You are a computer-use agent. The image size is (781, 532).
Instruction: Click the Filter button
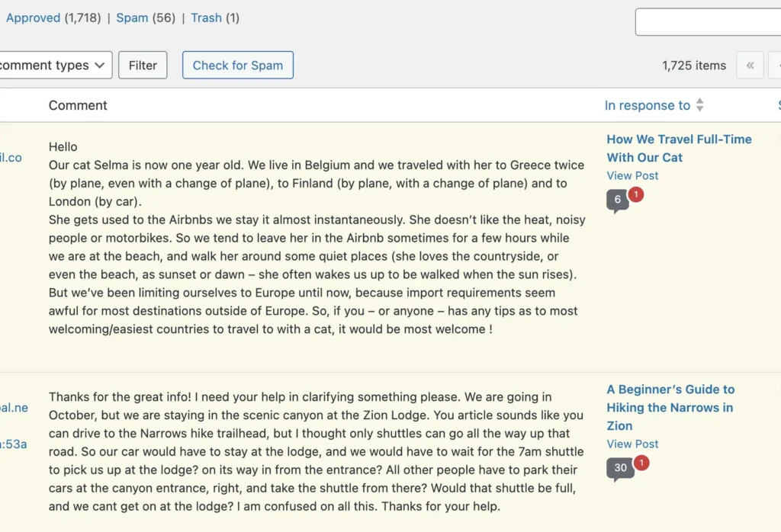click(143, 66)
